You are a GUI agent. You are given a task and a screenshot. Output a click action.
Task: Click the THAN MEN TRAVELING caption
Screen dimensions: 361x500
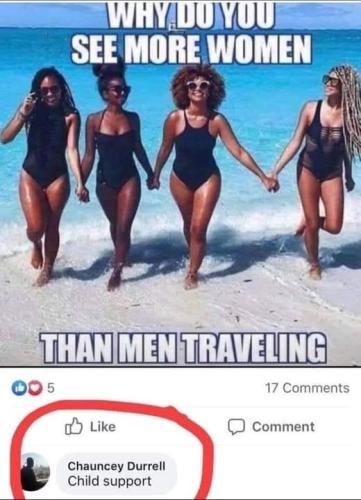tap(183, 348)
